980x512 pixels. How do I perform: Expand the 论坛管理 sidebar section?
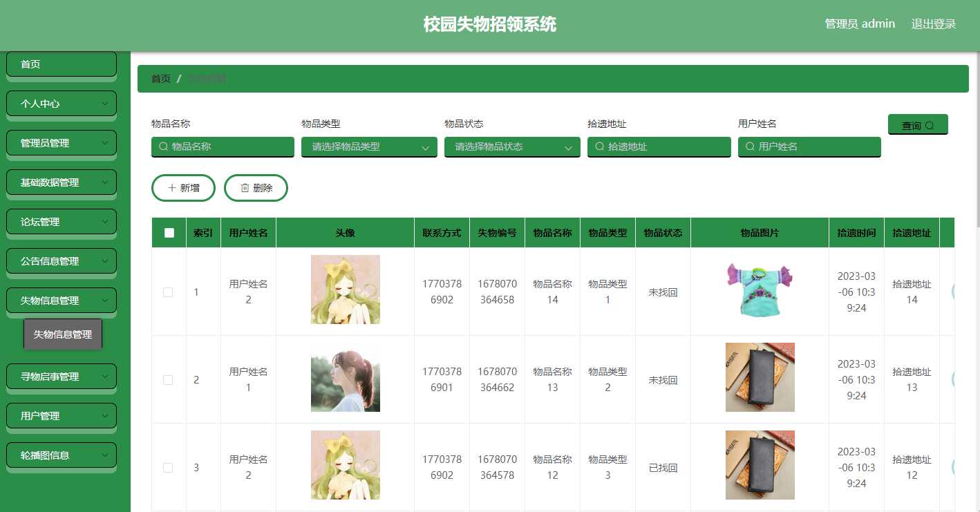[61, 221]
